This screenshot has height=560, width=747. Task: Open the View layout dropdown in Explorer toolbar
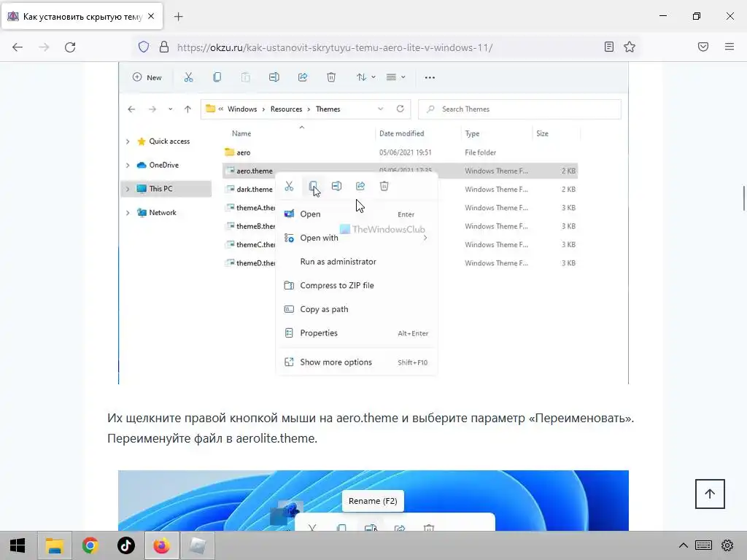395,77
